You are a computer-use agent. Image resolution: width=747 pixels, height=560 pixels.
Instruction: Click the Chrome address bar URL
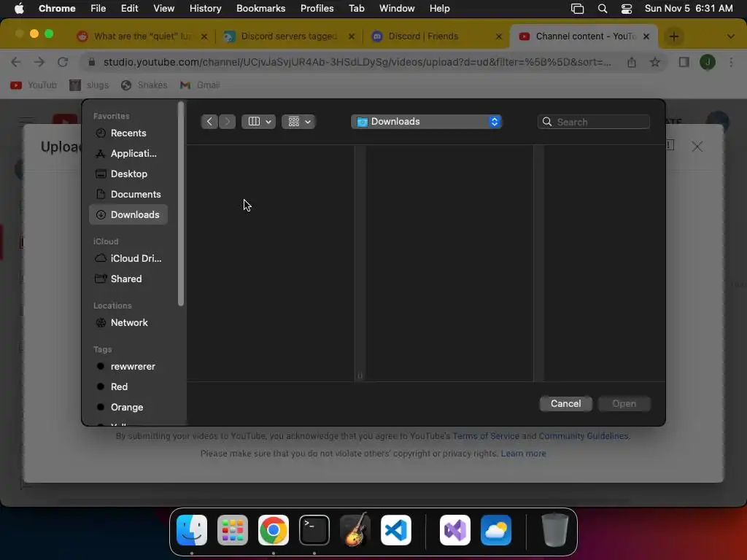tap(357, 62)
